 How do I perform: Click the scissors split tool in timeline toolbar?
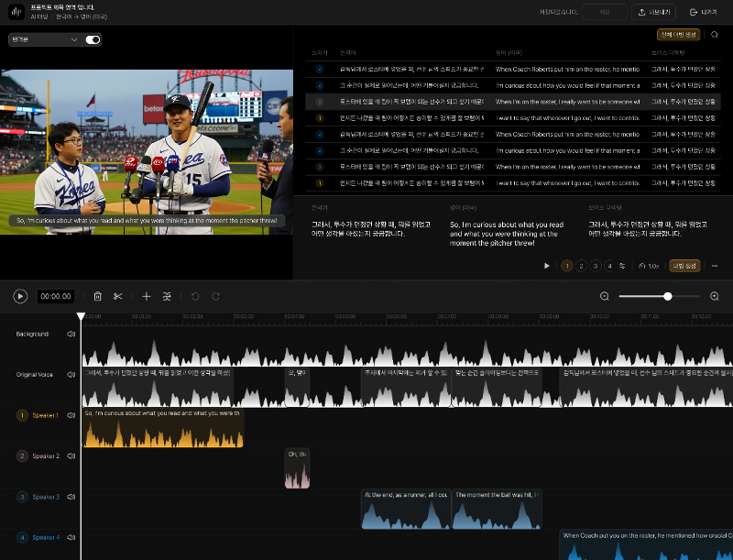tap(118, 296)
